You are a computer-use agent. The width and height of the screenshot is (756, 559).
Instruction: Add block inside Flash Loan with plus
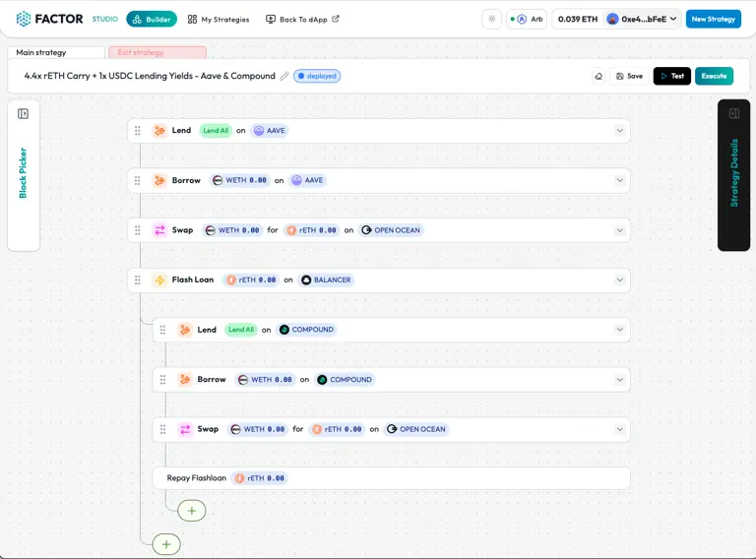point(192,511)
